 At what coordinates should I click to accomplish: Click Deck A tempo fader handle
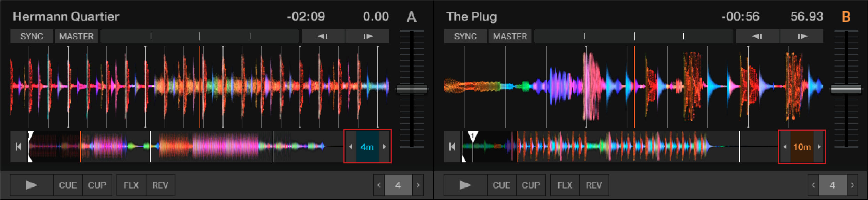412,89
